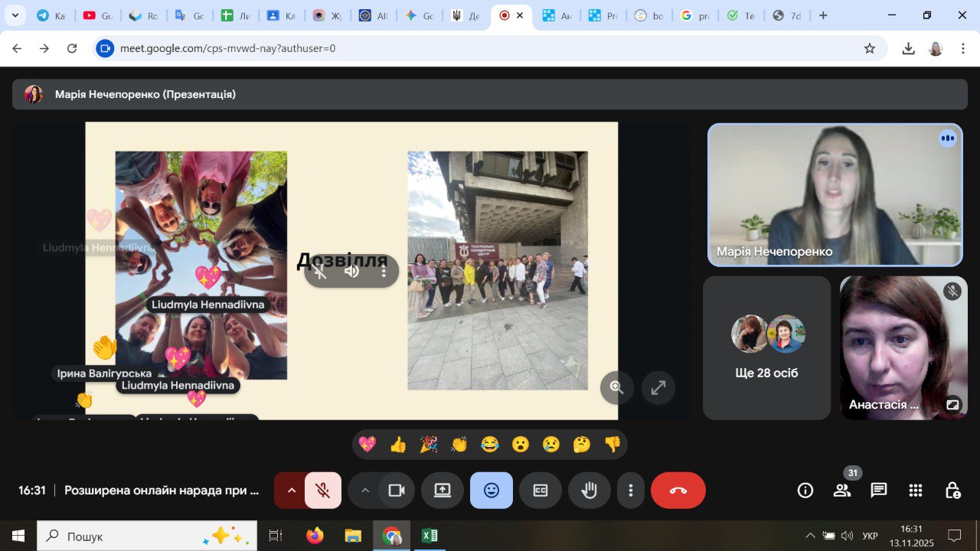Raise hand in the meeting
Viewport: 980px width, 551px height.
[589, 491]
